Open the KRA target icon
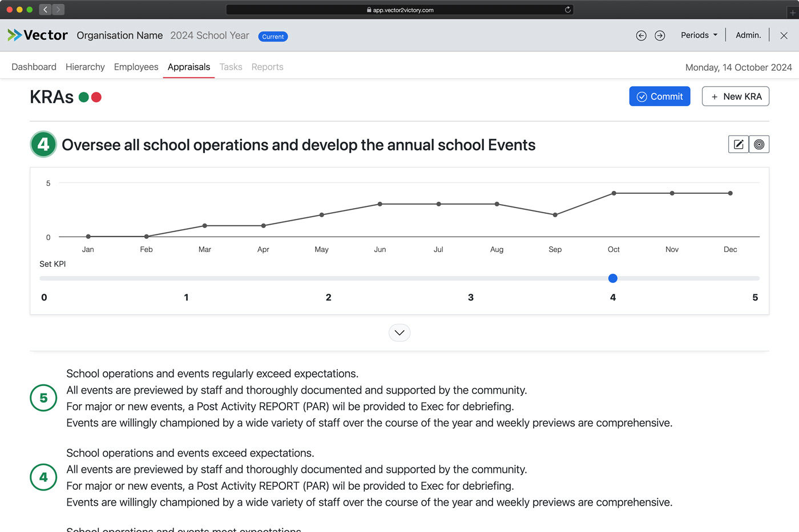799x532 pixels. (759, 144)
